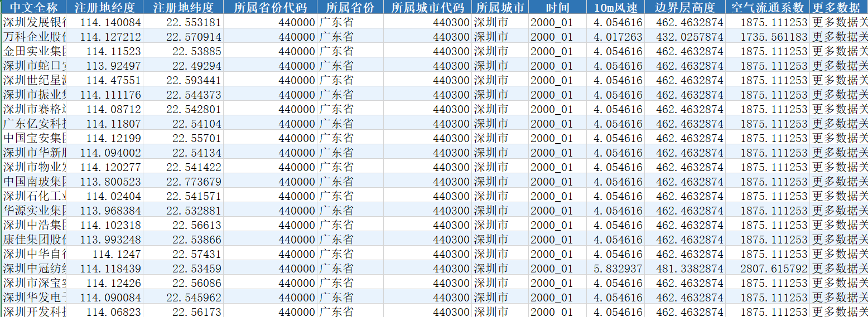Select 广东省 in the 中国南玻集 row
This screenshot has width=868, height=317.
click(350, 182)
